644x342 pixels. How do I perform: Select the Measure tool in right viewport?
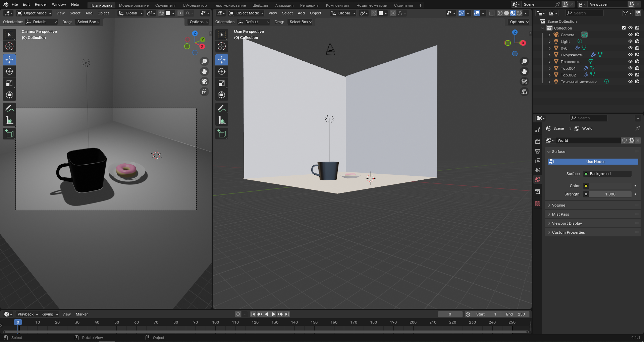click(222, 120)
